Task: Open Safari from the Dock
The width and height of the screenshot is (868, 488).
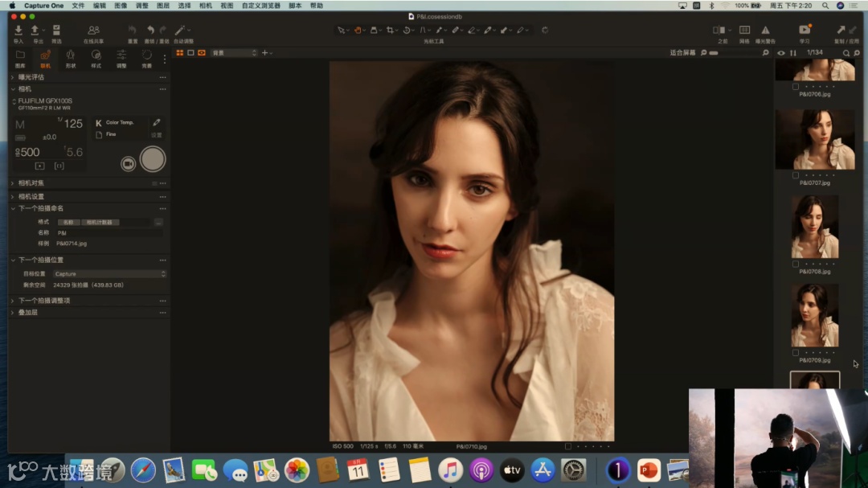Action: (143, 470)
